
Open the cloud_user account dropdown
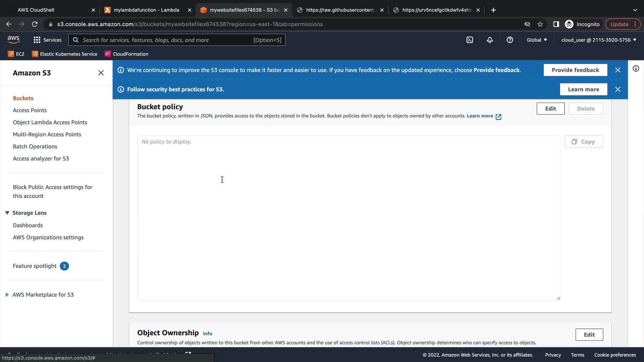[x=599, y=40]
